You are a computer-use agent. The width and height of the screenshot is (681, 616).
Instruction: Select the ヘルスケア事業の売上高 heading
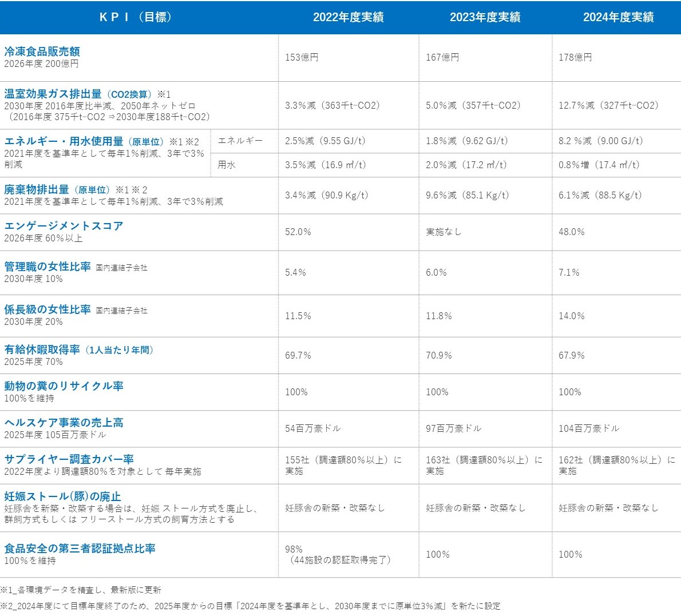(64, 423)
